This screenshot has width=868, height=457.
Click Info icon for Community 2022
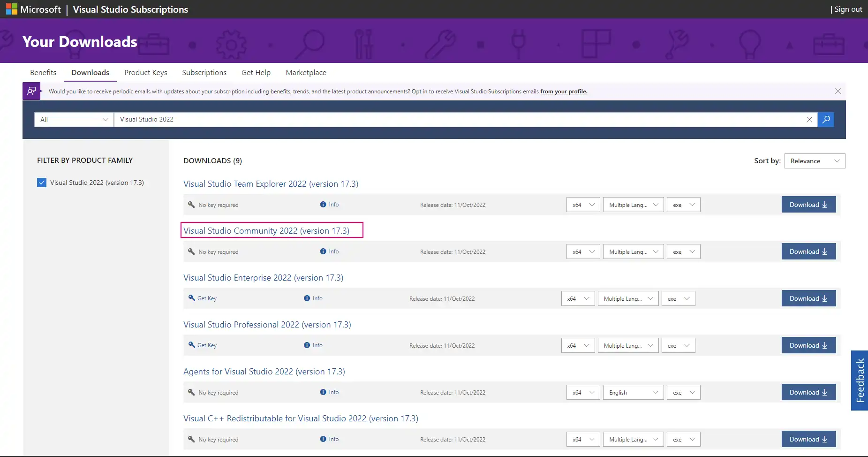323,251
